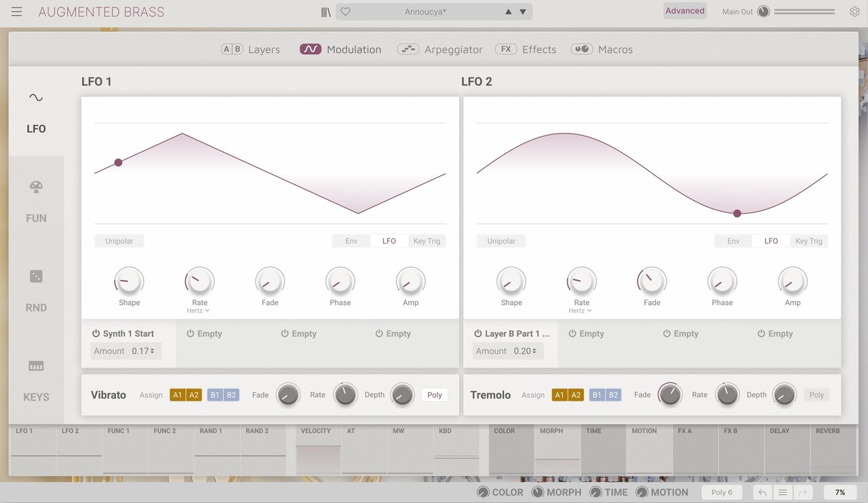Exit Advanced mode
This screenshot has height=503, width=868.
point(685,11)
